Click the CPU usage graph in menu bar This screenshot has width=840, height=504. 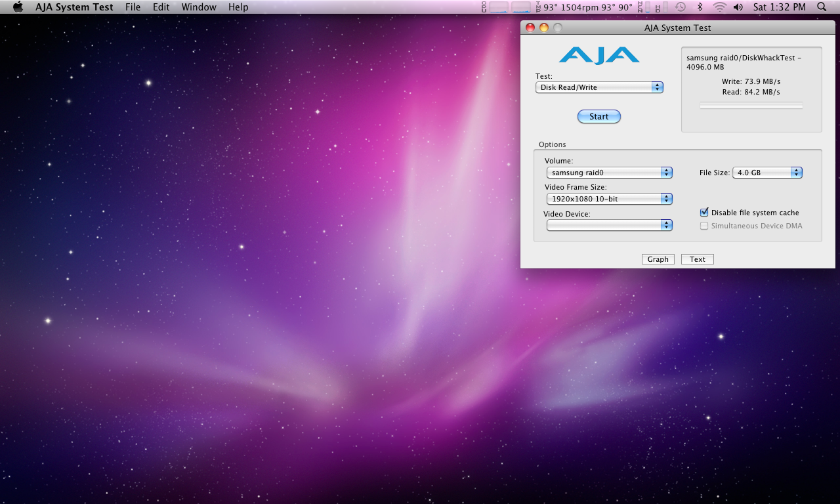pyautogui.click(x=506, y=7)
